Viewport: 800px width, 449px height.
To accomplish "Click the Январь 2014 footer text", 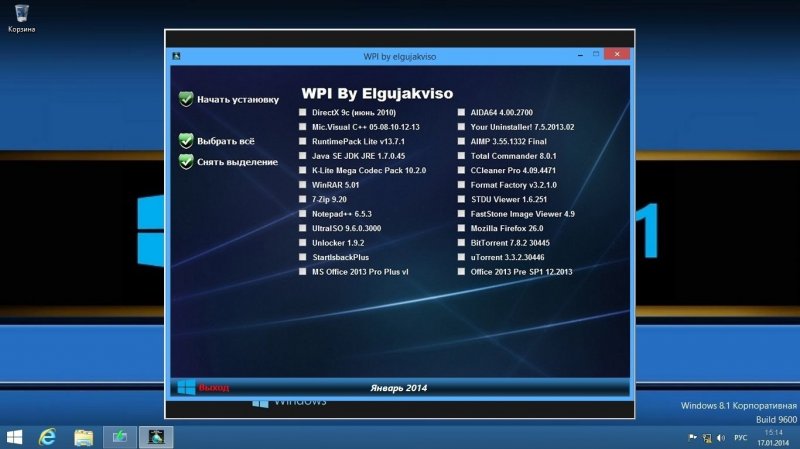I will pos(398,388).
